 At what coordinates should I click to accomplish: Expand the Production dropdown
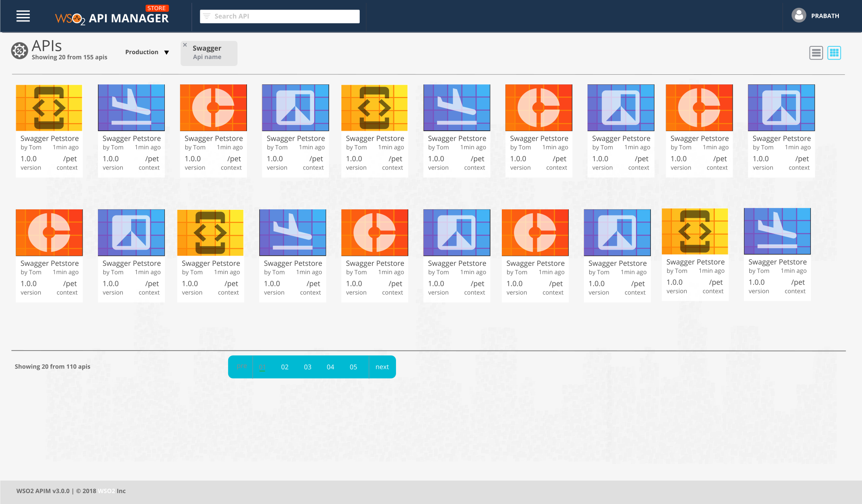coord(147,52)
